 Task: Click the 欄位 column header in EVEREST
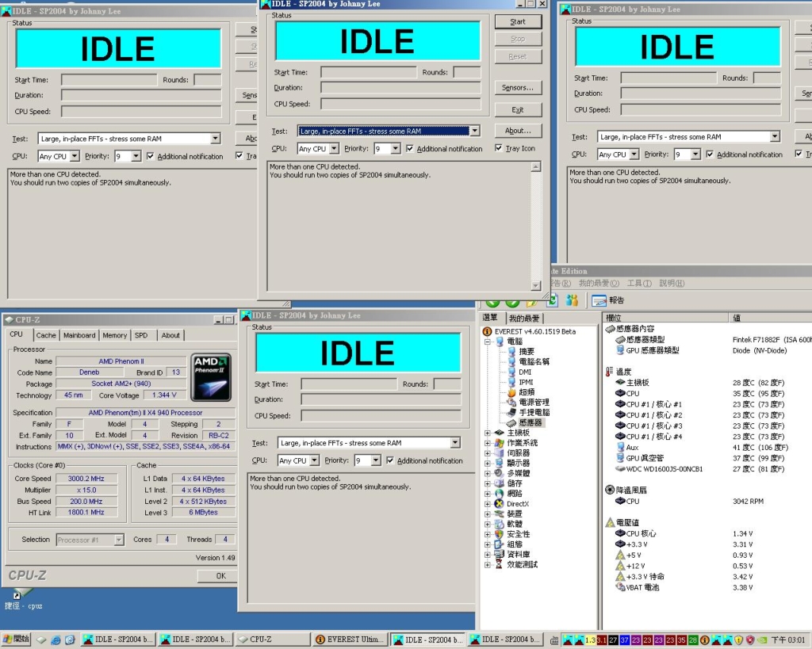pyautogui.click(x=665, y=318)
